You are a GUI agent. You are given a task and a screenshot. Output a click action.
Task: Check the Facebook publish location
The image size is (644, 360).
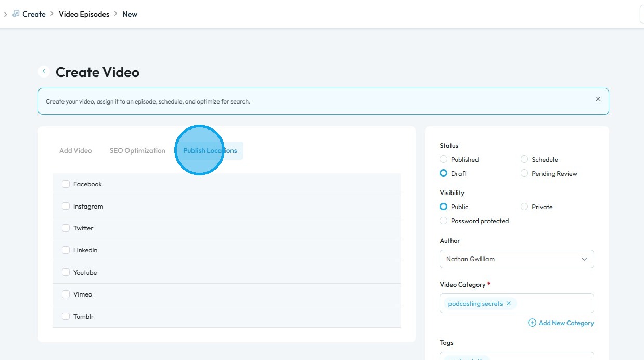(x=66, y=184)
